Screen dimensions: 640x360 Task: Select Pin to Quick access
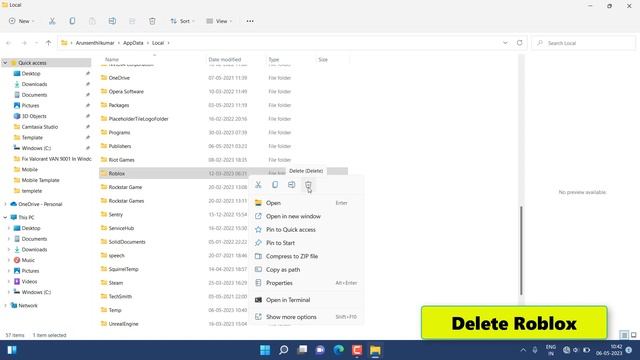coord(307,230)
